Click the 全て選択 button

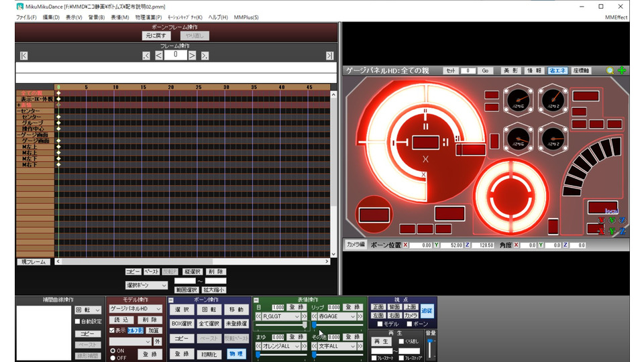pyautogui.click(x=209, y=324)
